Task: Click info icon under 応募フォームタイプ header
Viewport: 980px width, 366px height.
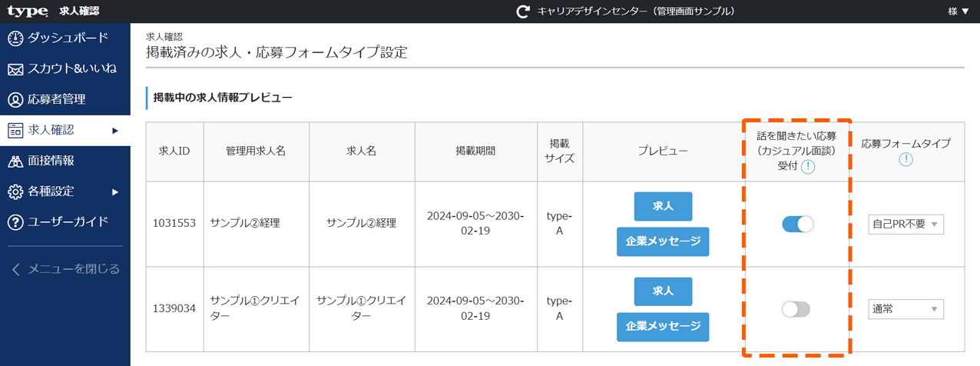Action: click(x=906, y=159)
